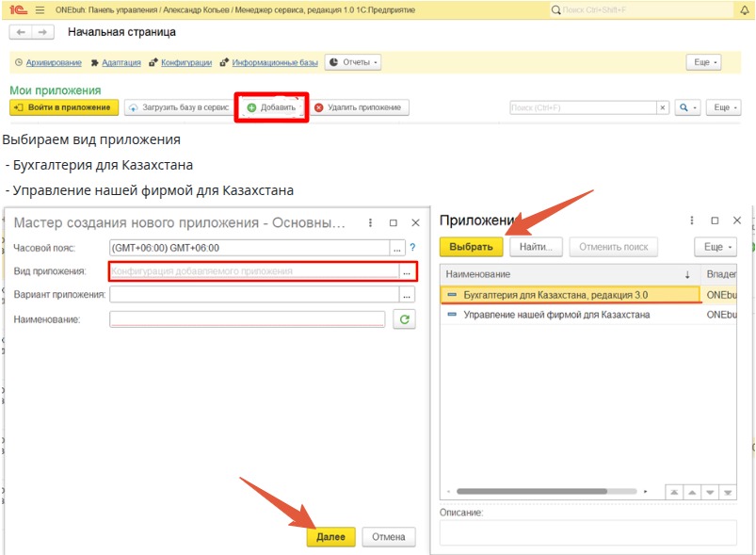Click Войти в приложение button
Viewport: 756px width, 555px height.
point(64,107)
